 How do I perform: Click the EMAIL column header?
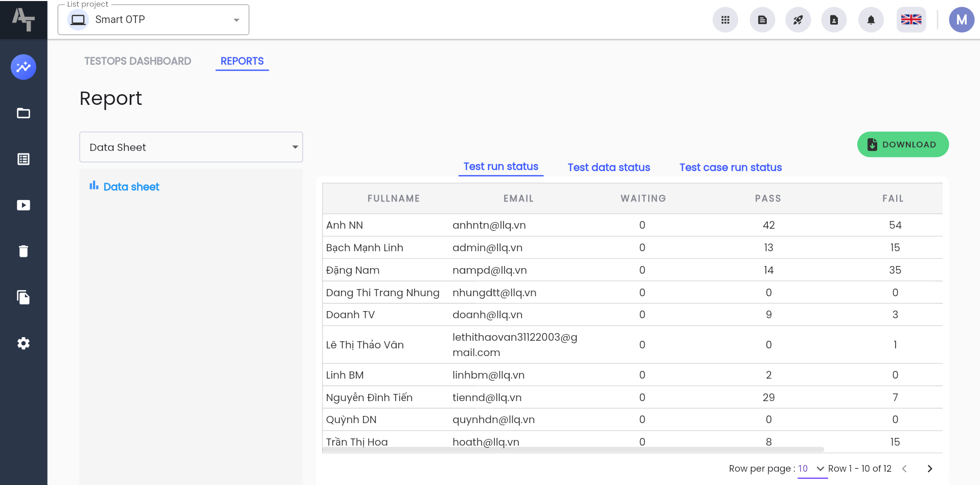518,199
